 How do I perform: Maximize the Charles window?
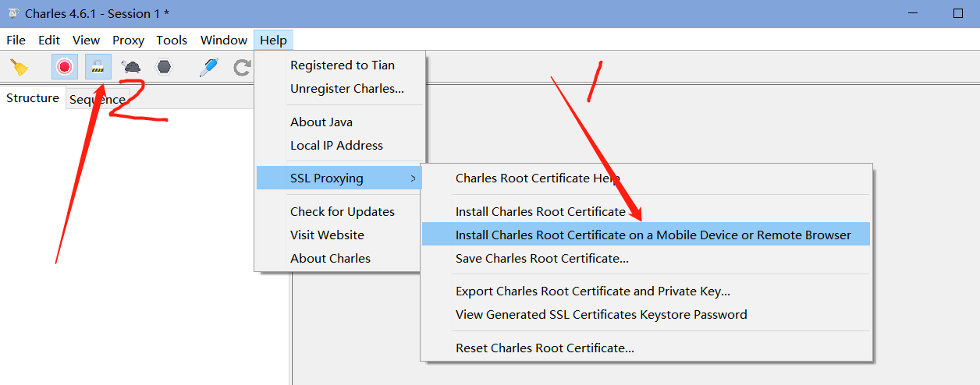point(958,13)
